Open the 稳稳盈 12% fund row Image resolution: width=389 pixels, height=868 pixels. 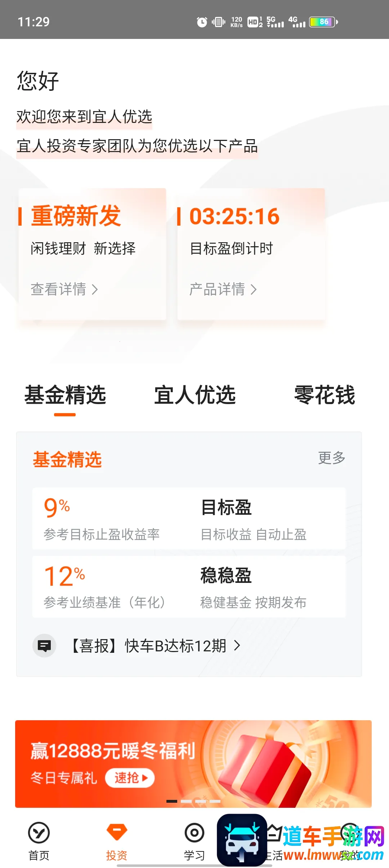[189, 586]
